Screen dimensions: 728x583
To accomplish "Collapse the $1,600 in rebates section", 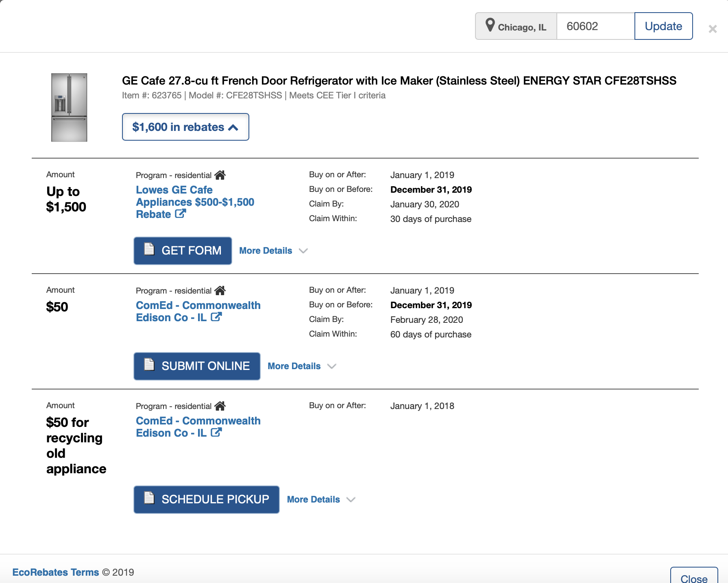I will [x=185, y=127].
